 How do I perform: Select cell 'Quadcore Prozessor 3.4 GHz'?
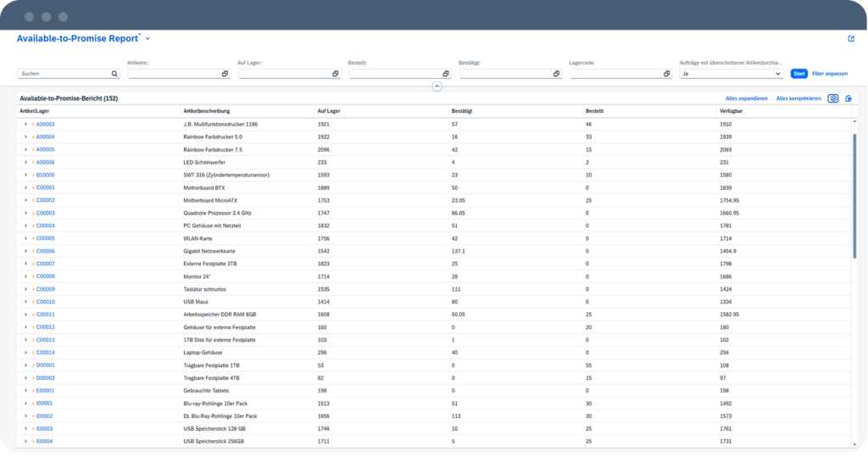217,214
